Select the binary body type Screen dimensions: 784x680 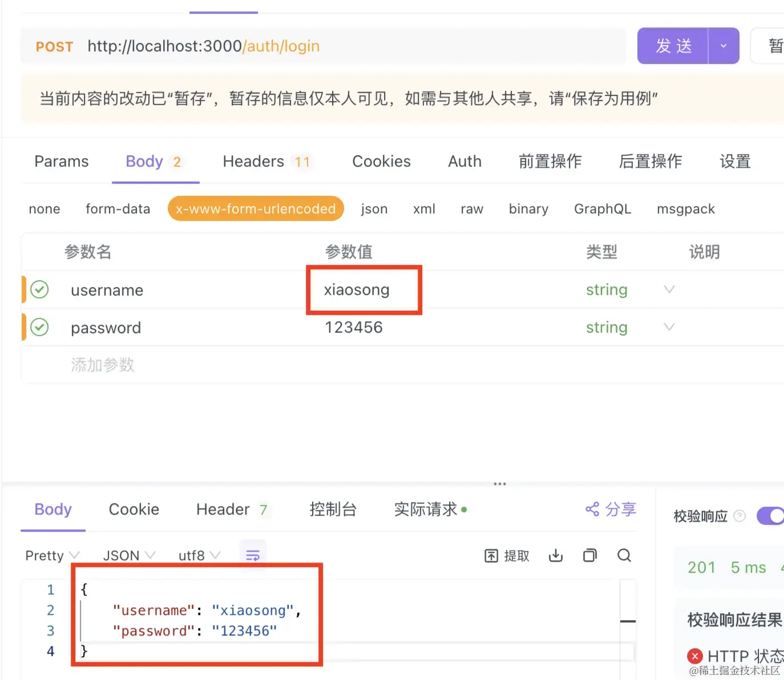pyautogui.click(x=528, y=209)
